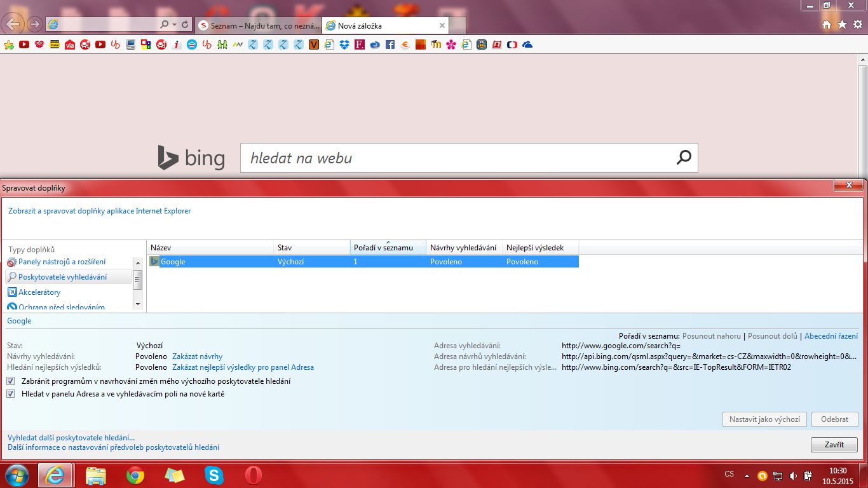Viewport: 868px width, 488px height.
Task: Open the Facebook bookmark in the favorites bar
Action: click(390, 45)
